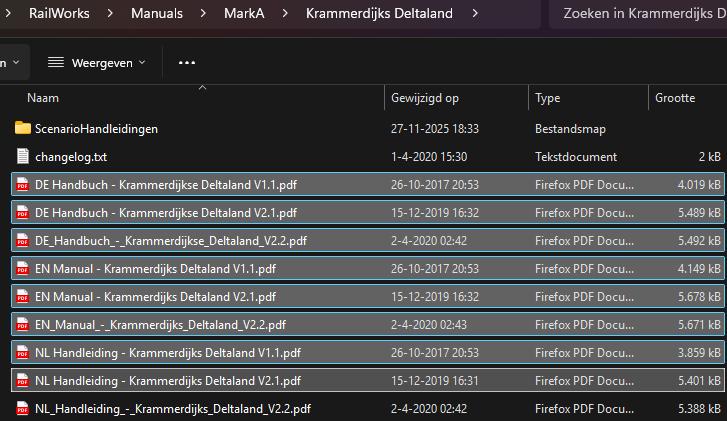Select DE Handbuch - Krammerdijkse Deltaland V2.1.pdf name
This screenshot has width=727, height=421.
point(166,213)
